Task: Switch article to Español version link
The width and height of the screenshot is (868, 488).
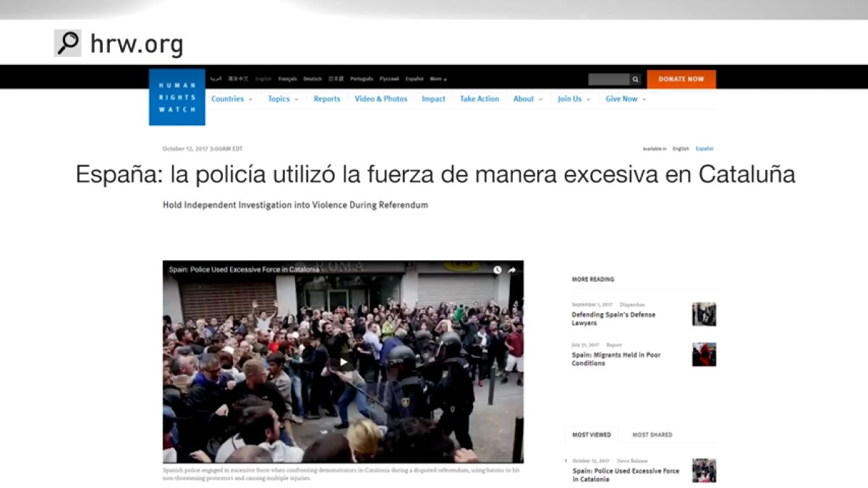Action: (x=704, y=149)
